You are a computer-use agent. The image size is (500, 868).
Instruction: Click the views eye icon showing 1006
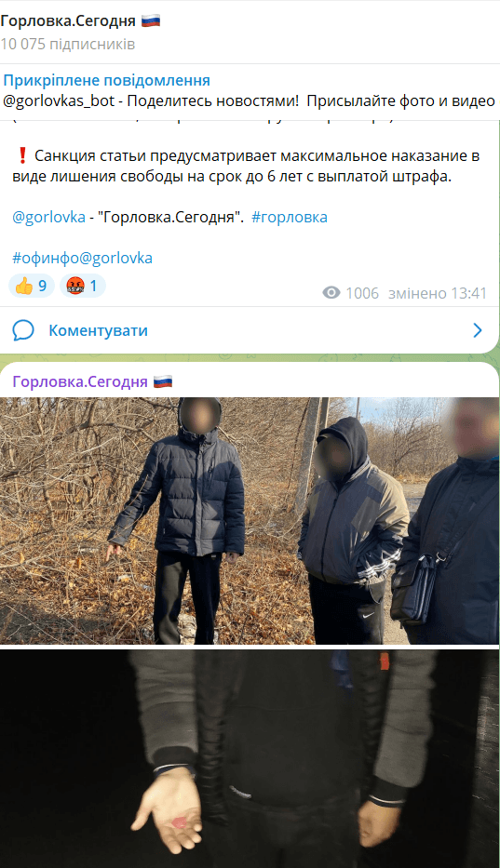click(x=331, y=293)
